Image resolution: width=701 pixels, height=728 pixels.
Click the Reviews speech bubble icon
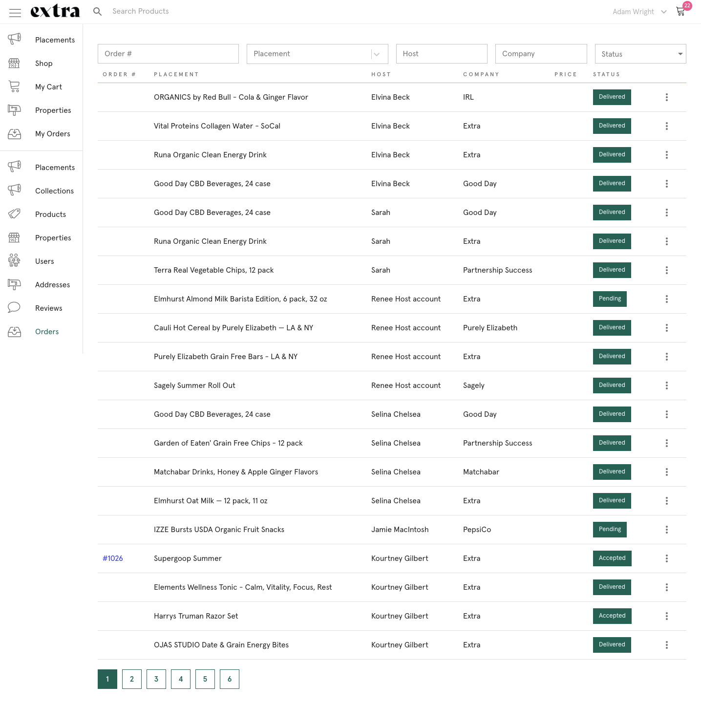click(x=15, y=307)
